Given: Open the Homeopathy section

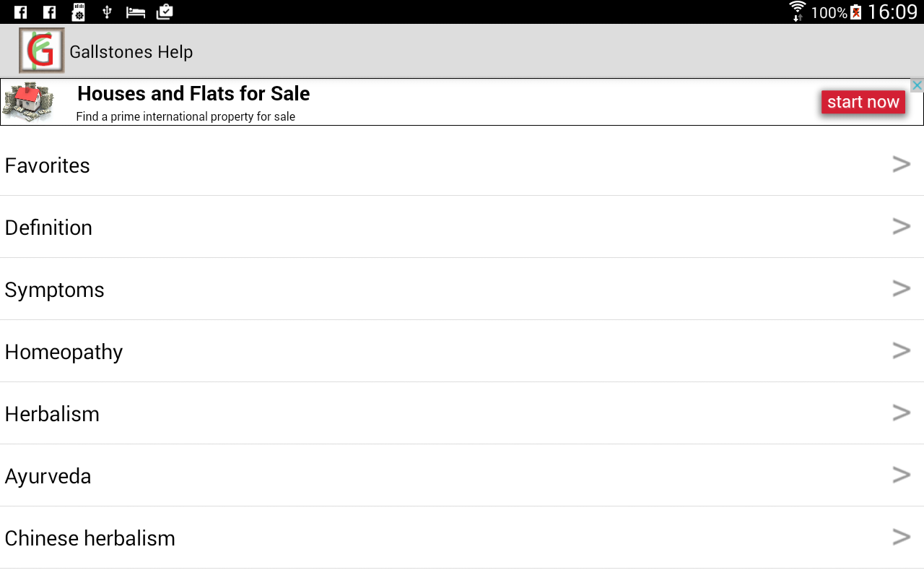Looking at the screenshot, I should point(64,352).
